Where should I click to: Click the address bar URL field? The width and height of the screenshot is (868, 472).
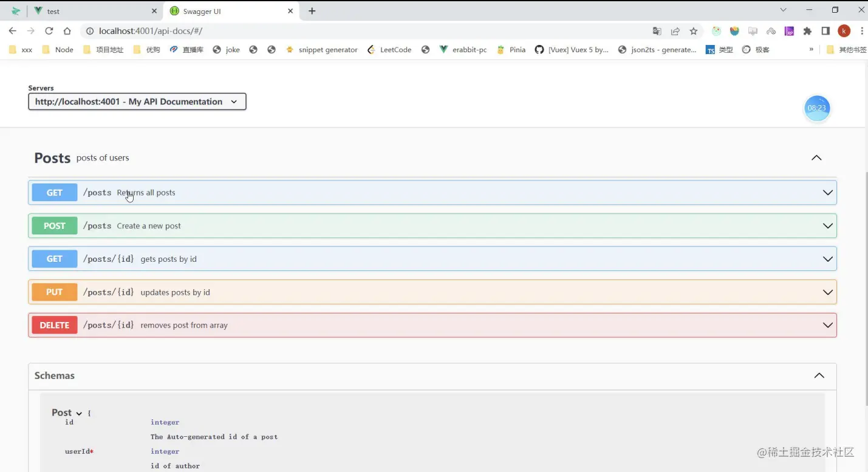[x=364, y=31]
